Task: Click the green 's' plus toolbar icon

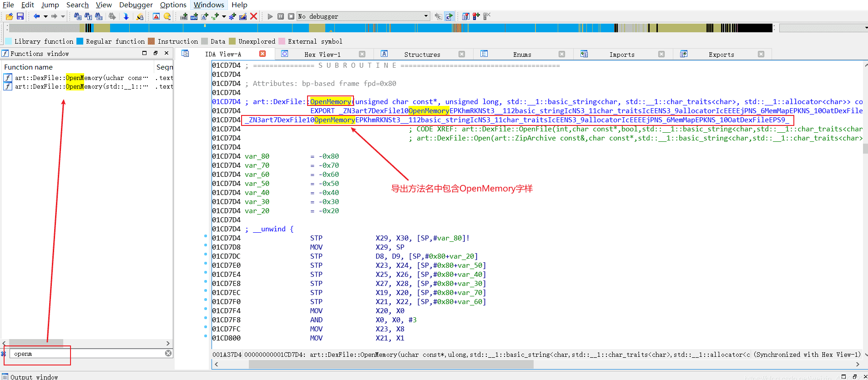Action: pos(215,16)
